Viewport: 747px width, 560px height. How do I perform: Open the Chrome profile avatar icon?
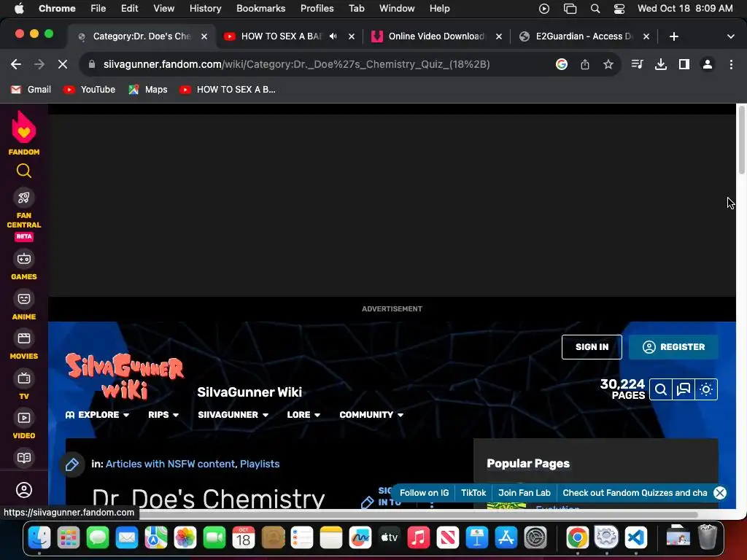708,64
